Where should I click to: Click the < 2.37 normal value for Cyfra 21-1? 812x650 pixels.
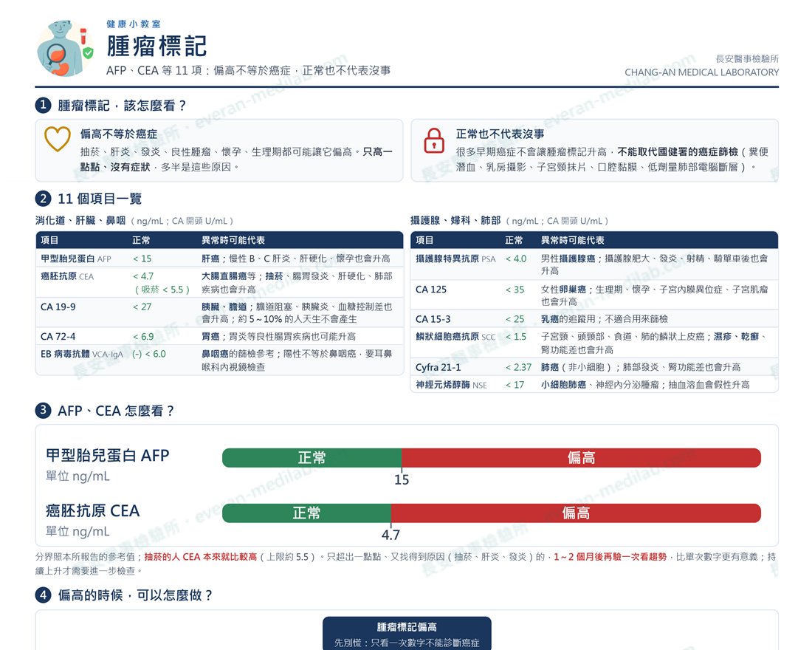(518, 367)
